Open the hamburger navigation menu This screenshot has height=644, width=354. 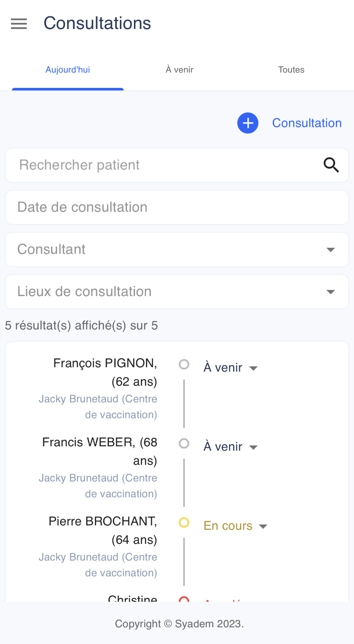click(19, 24)
